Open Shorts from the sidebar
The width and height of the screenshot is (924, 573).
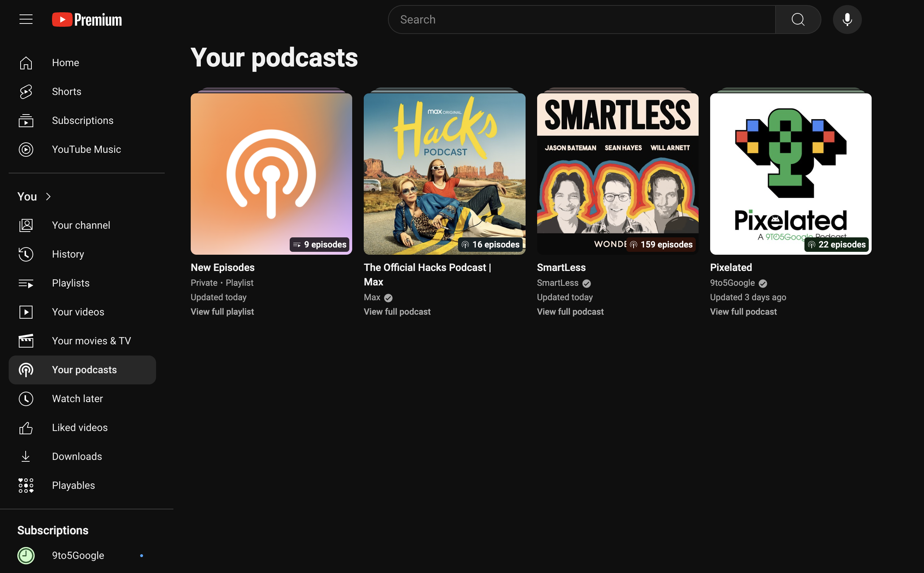coord(66,92)
